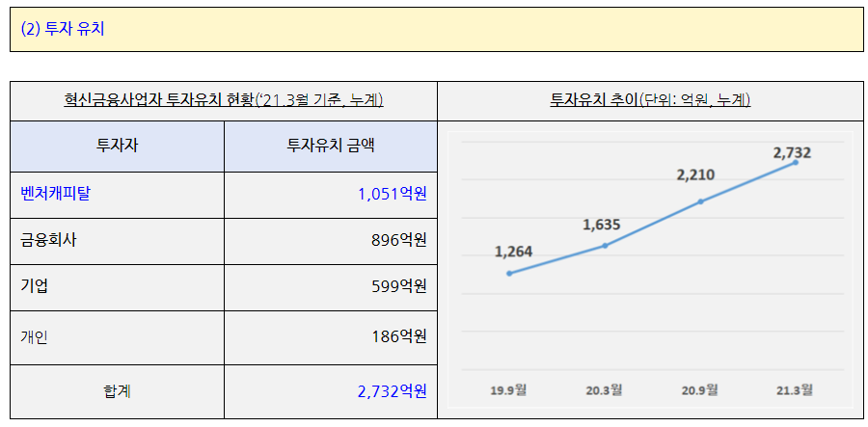Click the chart data label '1,264'
The width and height of the screenshot is (868, 427).
(x=513, y=252)
